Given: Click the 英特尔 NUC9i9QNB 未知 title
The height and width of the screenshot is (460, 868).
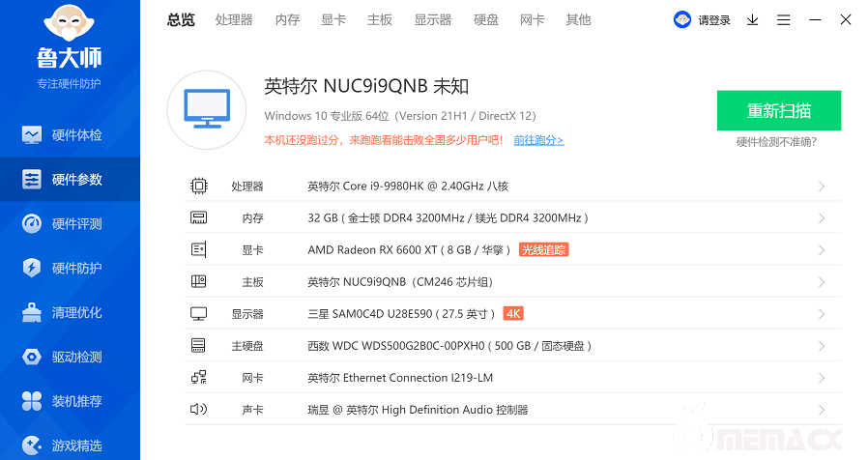Looking at the screenshot, I should (366, 86).
